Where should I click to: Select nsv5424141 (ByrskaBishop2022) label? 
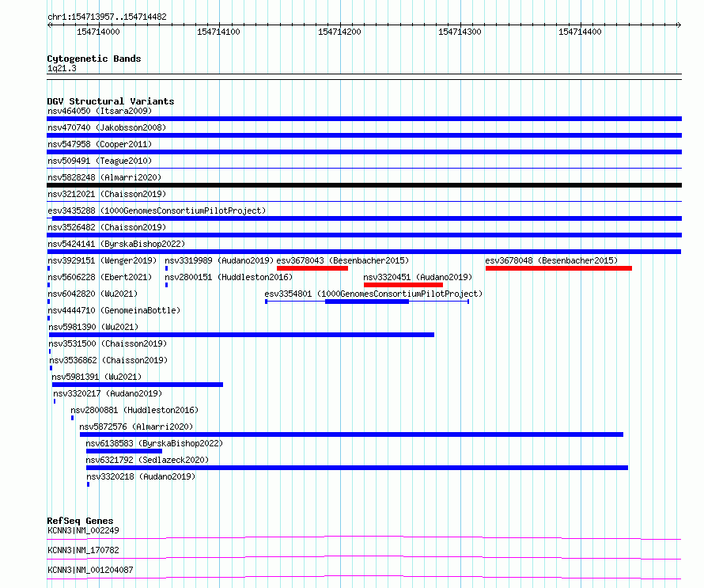tap(116, 244)
